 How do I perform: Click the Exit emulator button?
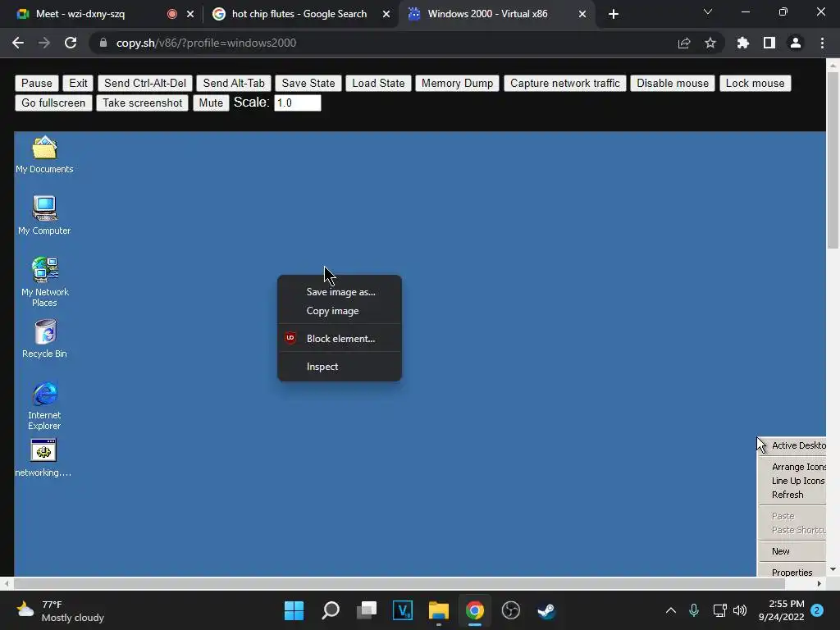(78, 83)
